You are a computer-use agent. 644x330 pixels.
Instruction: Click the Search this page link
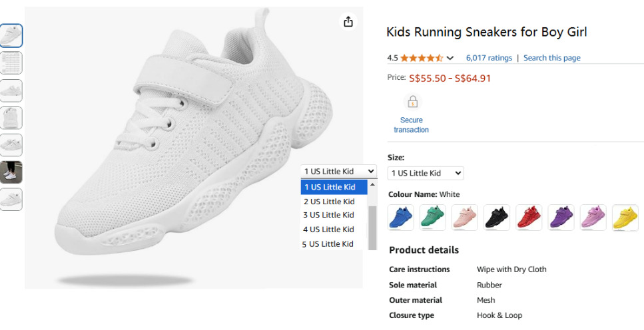[x=551, y=58]
